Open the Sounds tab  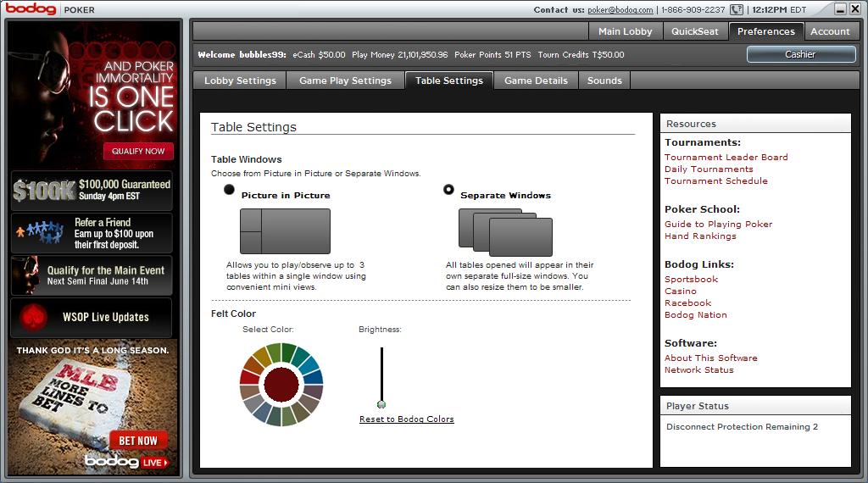(x=604, y=80)
